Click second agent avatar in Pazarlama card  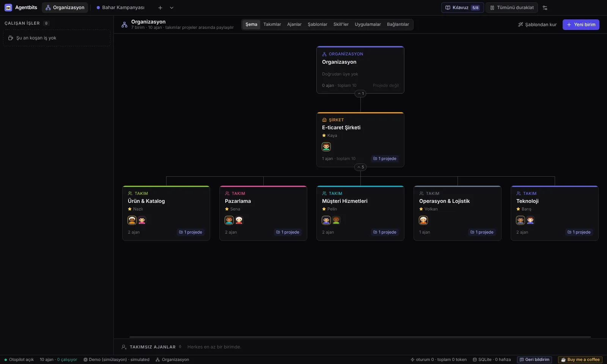click(x=239, y=220)
